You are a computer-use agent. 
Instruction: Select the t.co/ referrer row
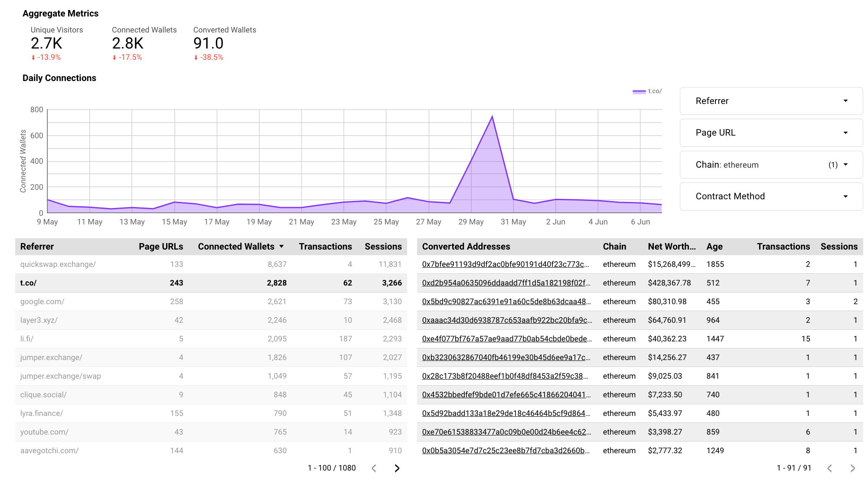[29, 283]
